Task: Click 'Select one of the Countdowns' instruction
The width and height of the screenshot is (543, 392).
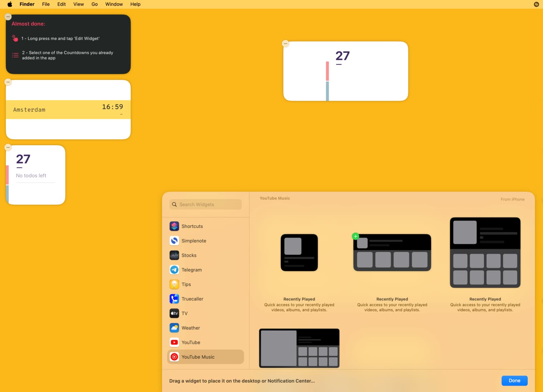Action: [x=68, y=55]
